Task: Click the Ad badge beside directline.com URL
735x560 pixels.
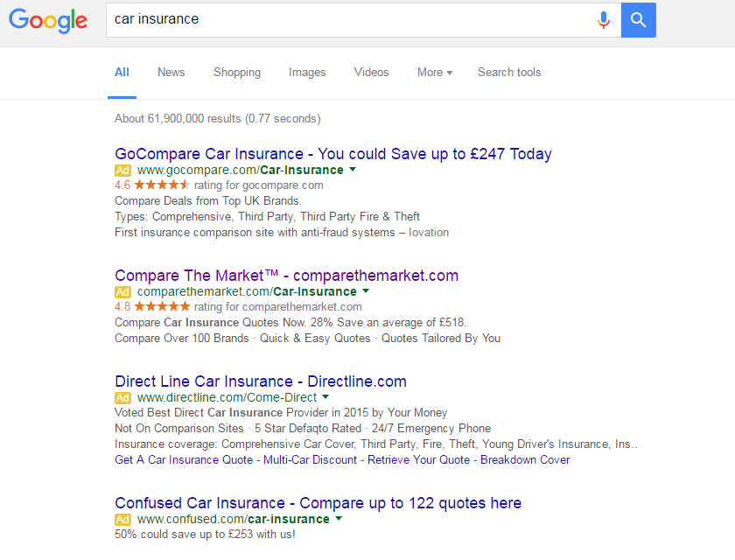Action: [x=122, y=398]
